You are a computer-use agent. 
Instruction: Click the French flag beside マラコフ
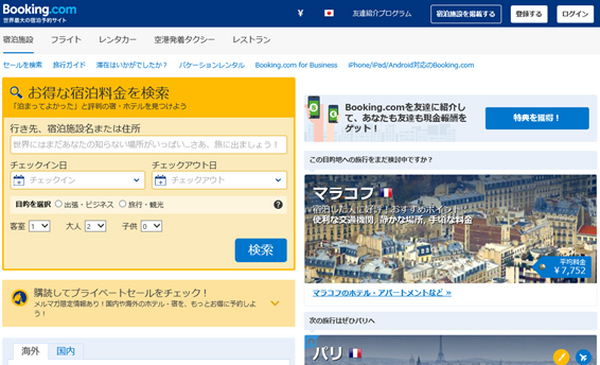tap(386, 192)
